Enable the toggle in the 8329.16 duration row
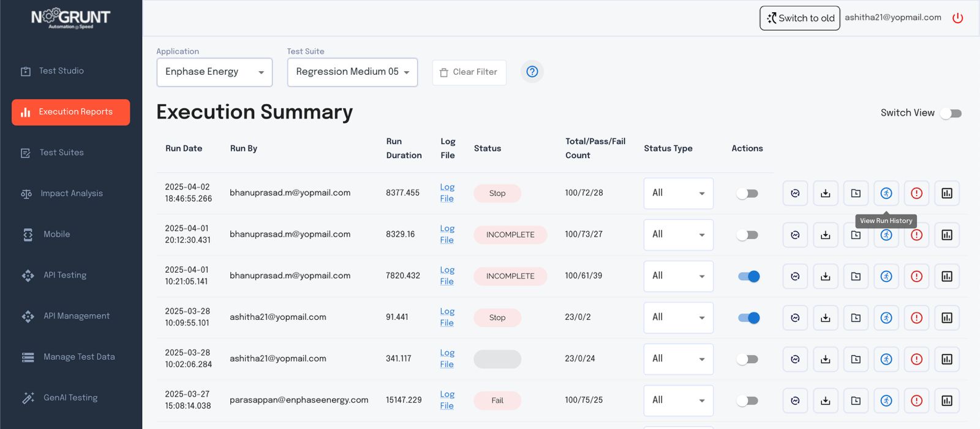Viewport: 980px width, 429px height. 747,235
